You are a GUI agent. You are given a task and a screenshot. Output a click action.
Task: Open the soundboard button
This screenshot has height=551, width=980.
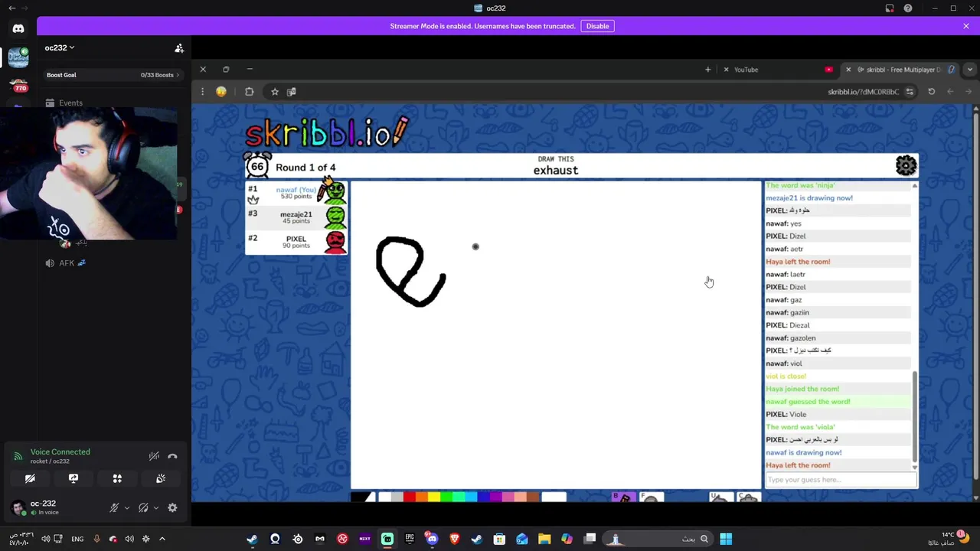(161, 478)
